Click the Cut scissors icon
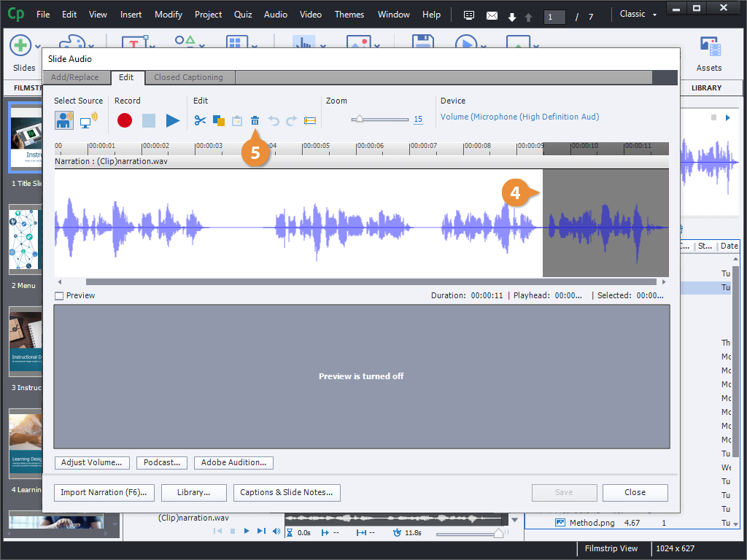 (x=200, y=121)
